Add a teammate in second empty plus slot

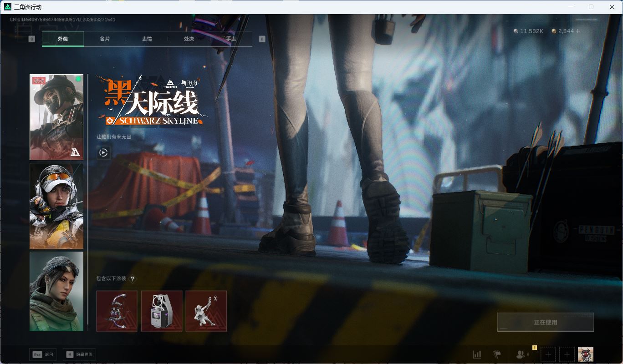(567, 354)
